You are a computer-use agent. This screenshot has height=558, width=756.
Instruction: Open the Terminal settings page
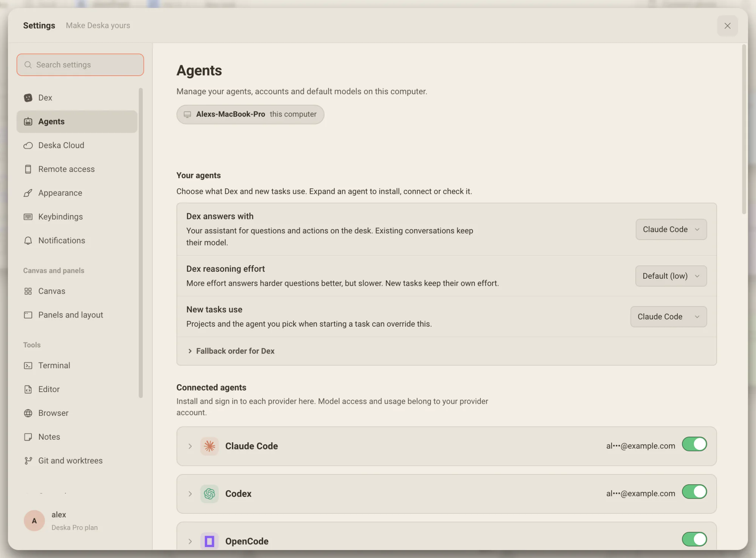pyautogui.click(x=77, y=365)
